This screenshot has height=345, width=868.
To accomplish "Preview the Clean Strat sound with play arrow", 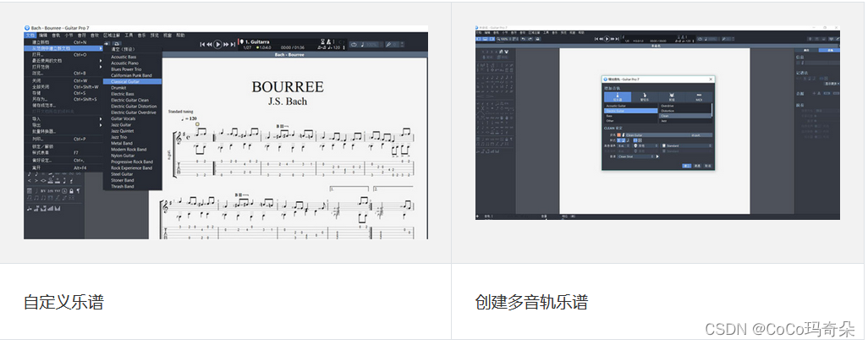I will [x=657, y=156].
